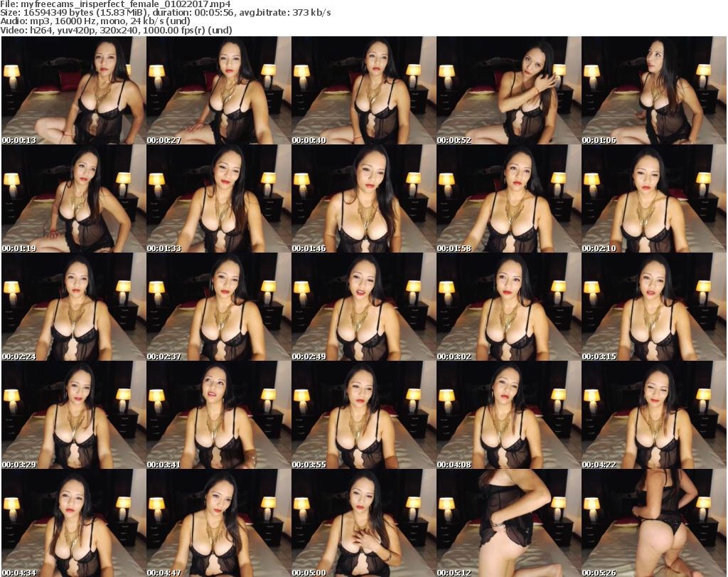
Task: Select the thumbnail timestamped 00:01:33
Action: (219, 198)
